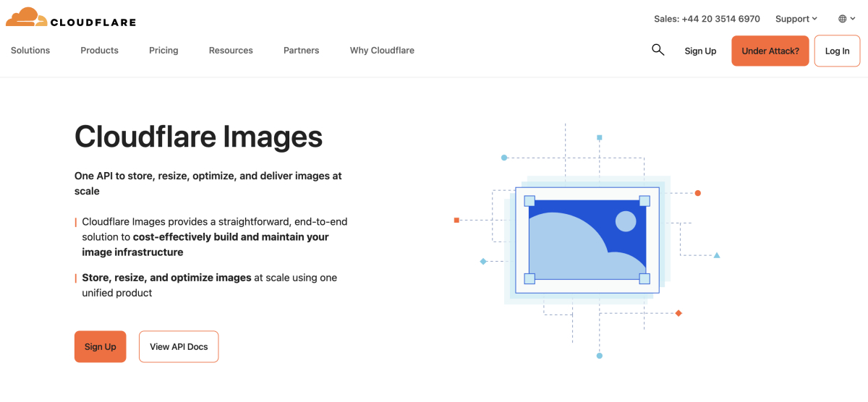Image resolution: width=868 pixels, height=402 pixels.
Task: Open the search magnifier icon
Action: [658, 50]
